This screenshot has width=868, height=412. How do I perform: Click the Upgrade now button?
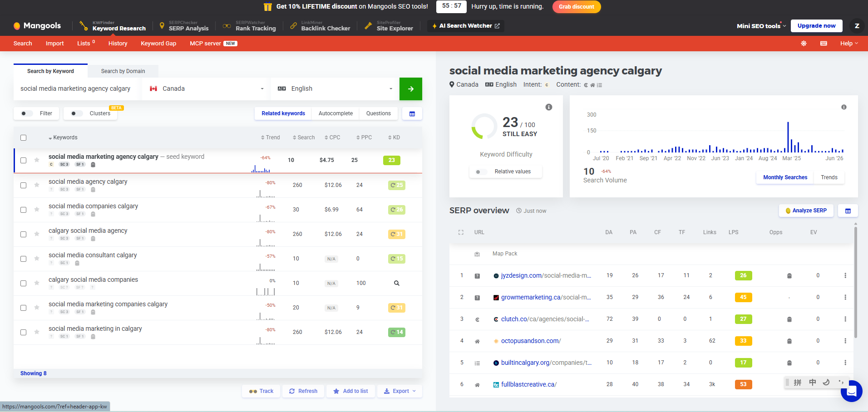coord(816,26)
